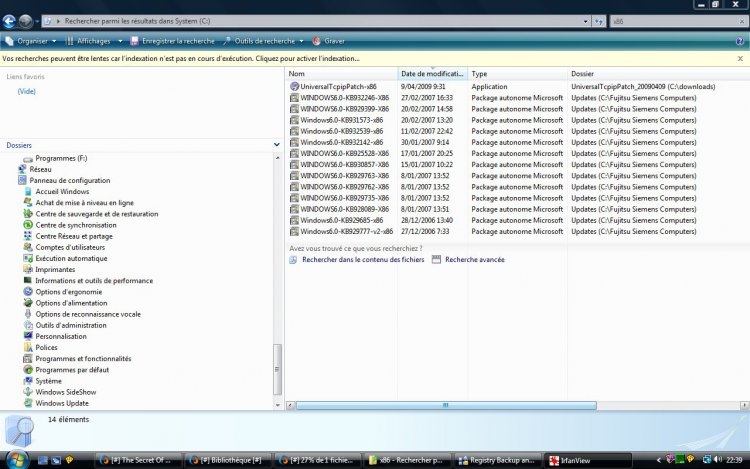Click Centre de synchronisation icon

28,225
